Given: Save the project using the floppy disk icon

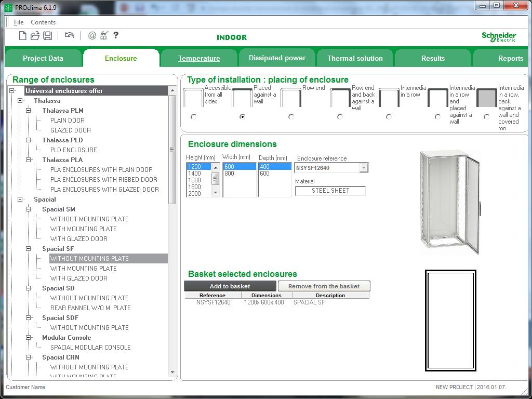Looking at the screenshot, I should click(47, 35).
